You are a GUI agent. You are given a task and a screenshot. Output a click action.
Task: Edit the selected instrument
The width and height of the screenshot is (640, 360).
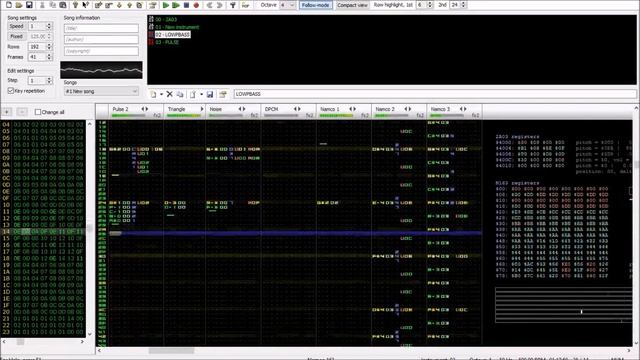[x=223, y=94]
